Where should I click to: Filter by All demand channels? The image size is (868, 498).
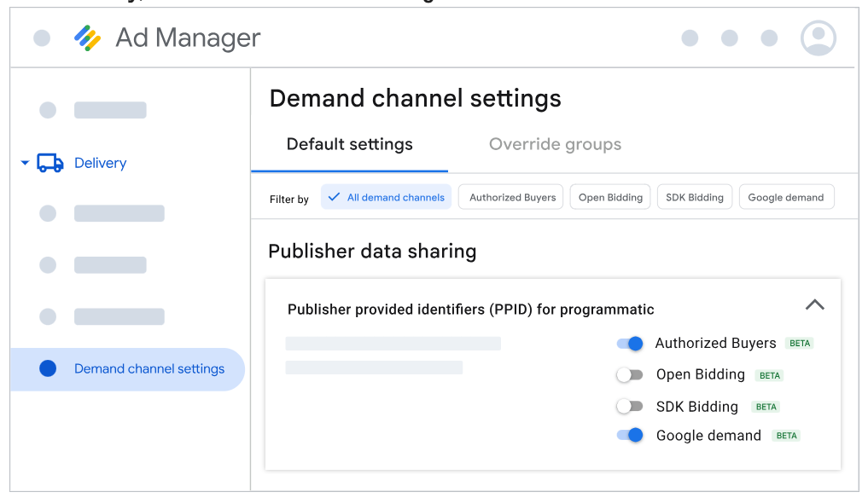click(386, 197)
